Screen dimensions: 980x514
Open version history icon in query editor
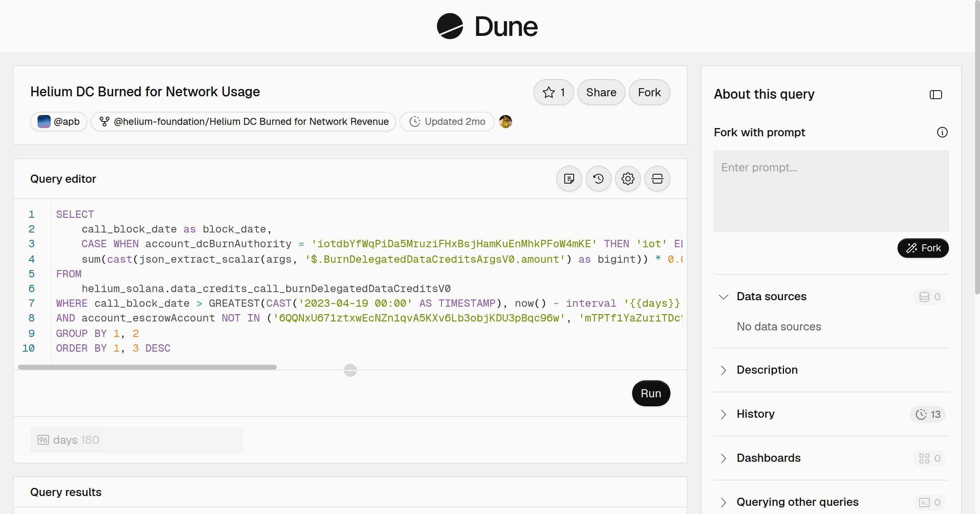pyautogui.click(x=599, y=179)
